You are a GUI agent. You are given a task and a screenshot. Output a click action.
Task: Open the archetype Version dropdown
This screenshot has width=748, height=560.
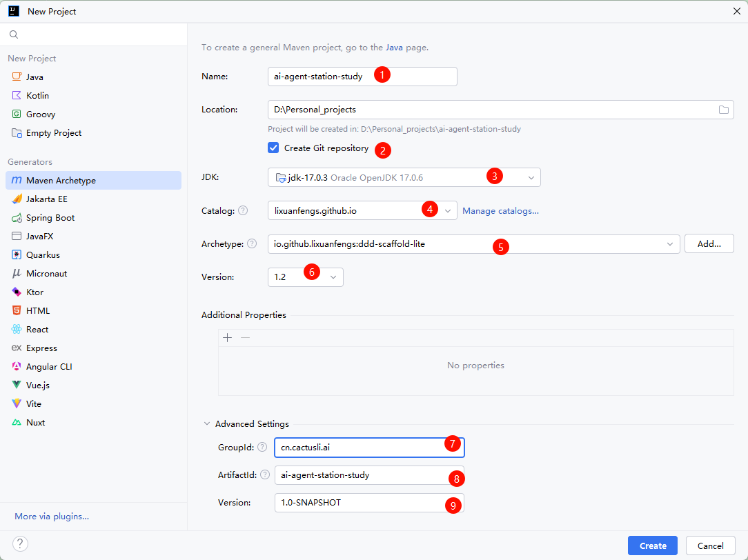pos(333,277)
